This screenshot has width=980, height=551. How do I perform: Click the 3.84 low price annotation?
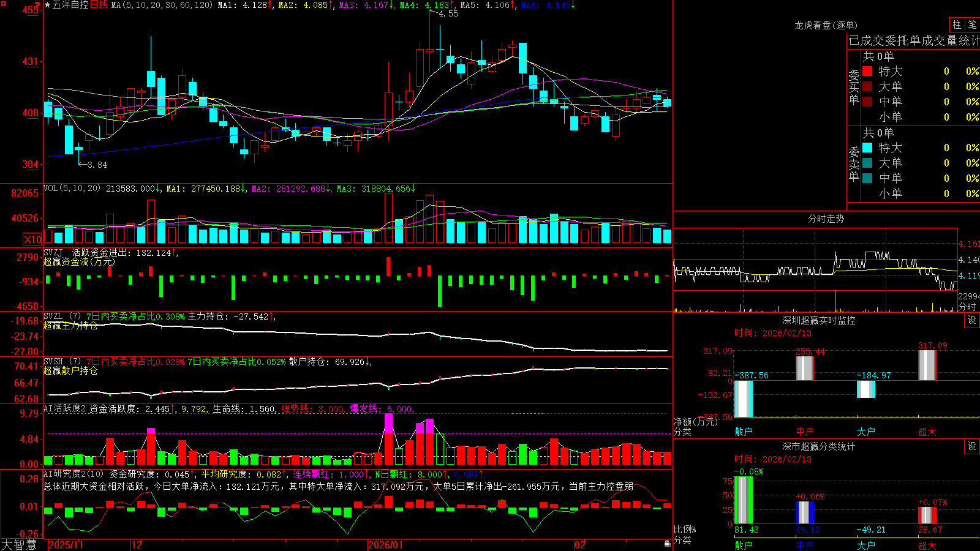pyautogui.click(x=97, y=165)
